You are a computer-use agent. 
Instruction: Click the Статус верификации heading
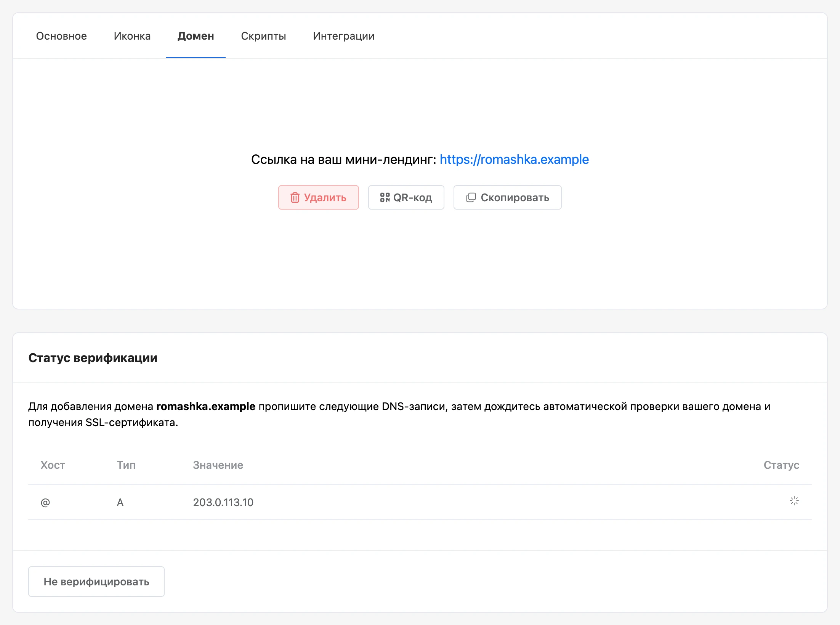[93, 357]
